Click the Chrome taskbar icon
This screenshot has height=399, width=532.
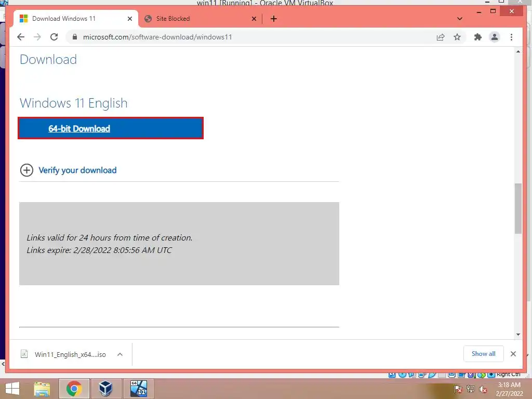[74, 389]
